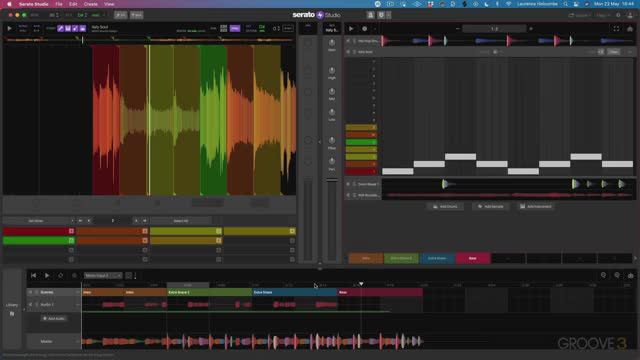Click the second purple sampler mode icon

(68, 28)
